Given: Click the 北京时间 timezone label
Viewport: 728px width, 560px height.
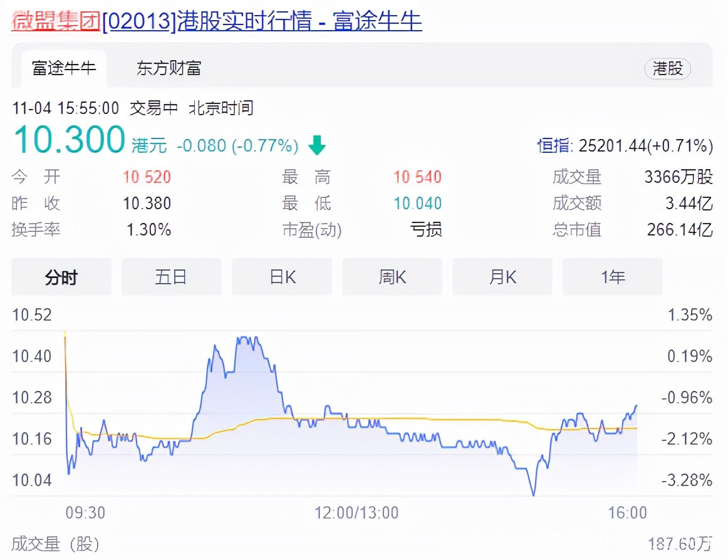Looking at the screenshot, I should 221,108.
